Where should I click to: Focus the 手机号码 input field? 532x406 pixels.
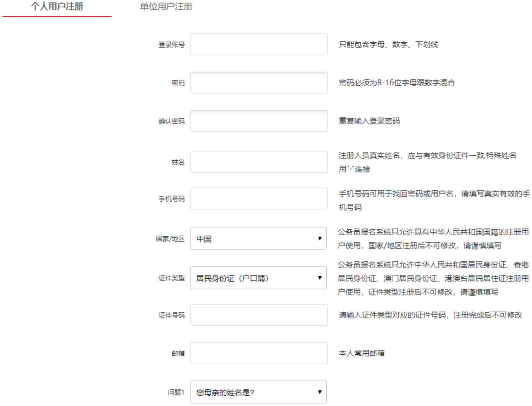[x=259, y=198]
